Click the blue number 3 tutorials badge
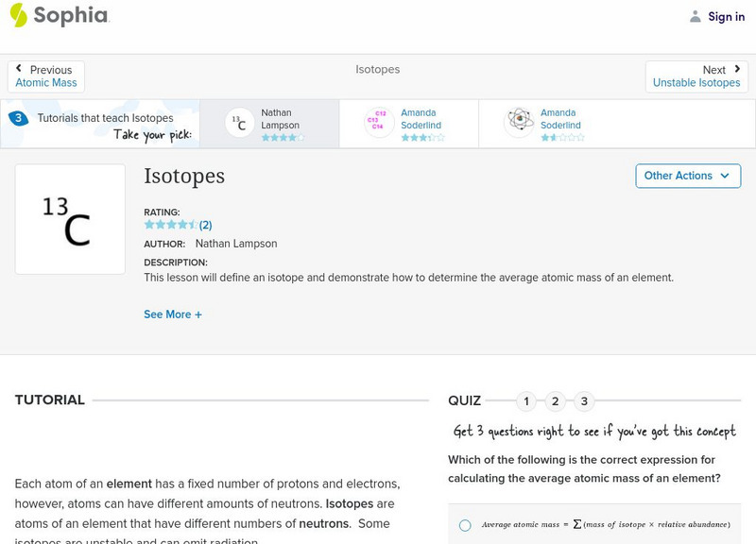Screen dimensions: 756x544 (18, 118)
